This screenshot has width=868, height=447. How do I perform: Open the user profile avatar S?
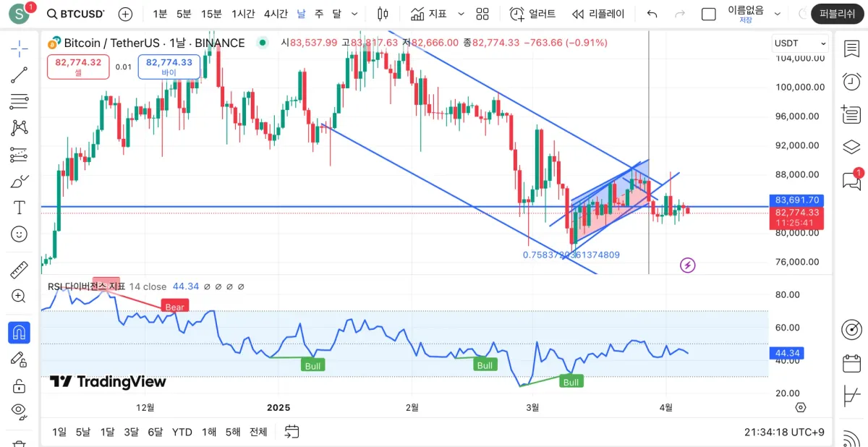click(20, 14)
